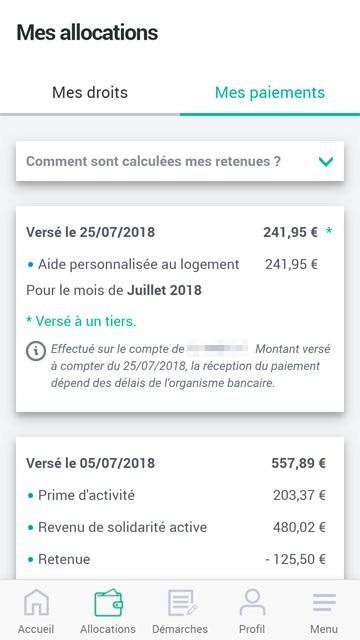Tap the green asterisk next to 241,95 €
The height and width of the screenshot is (640, 360).
[329, 231]
